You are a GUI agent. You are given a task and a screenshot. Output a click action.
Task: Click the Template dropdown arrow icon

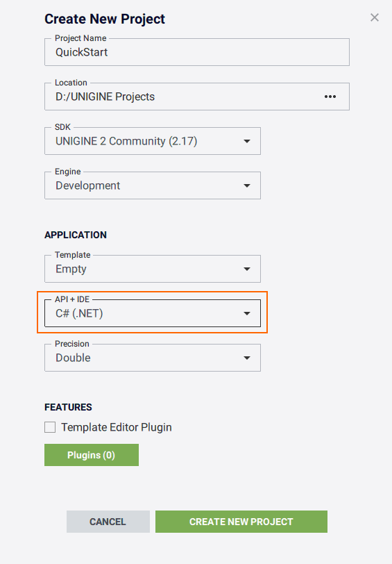247,269
